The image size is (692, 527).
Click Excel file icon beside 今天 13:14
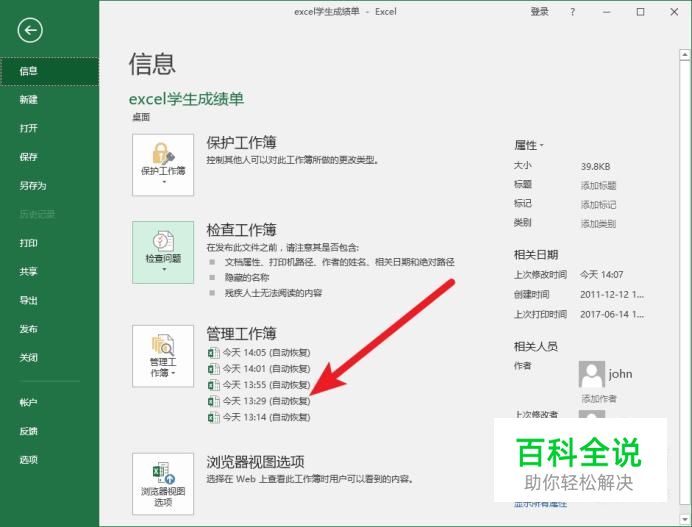(x=214, y=417)
